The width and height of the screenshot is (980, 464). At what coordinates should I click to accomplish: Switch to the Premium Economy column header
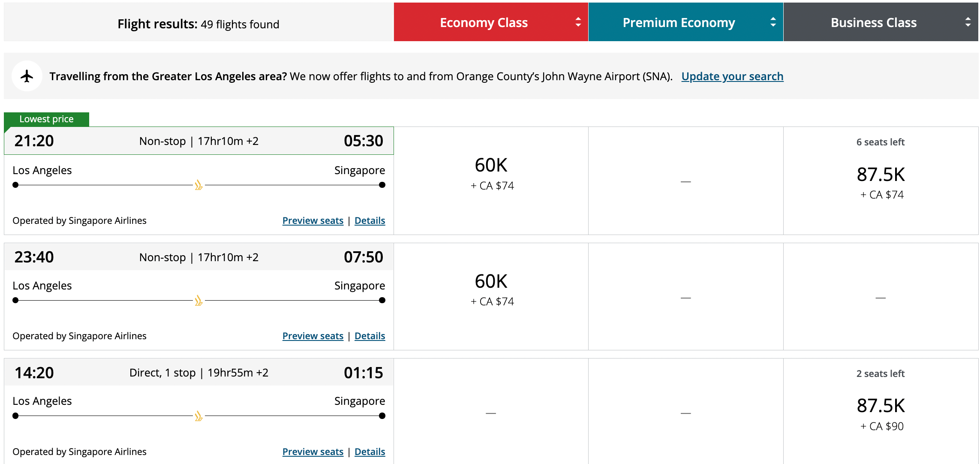(x=679, y=22)
